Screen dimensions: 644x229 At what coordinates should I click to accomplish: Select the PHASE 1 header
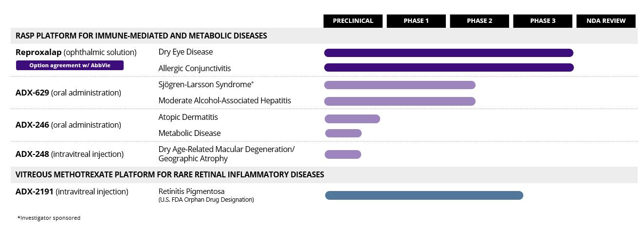pos(416,21)
